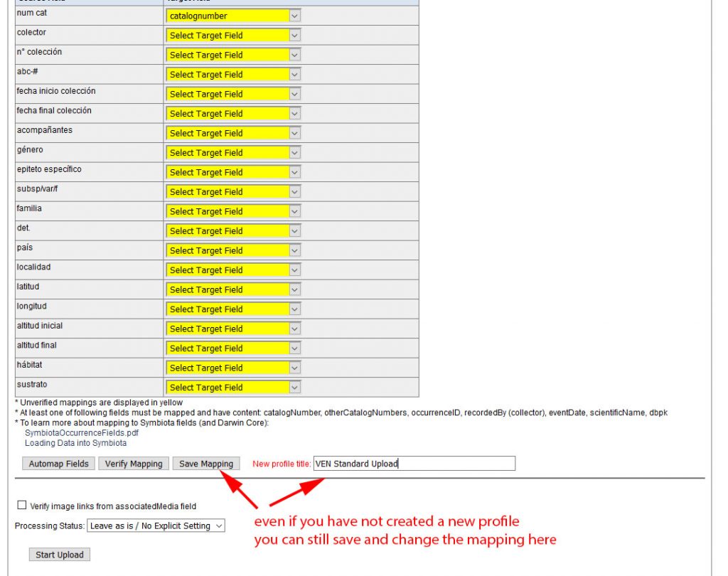
Task: Click the 'det.' source field cell
Action: pyautogui.click(x=89, y=230)
